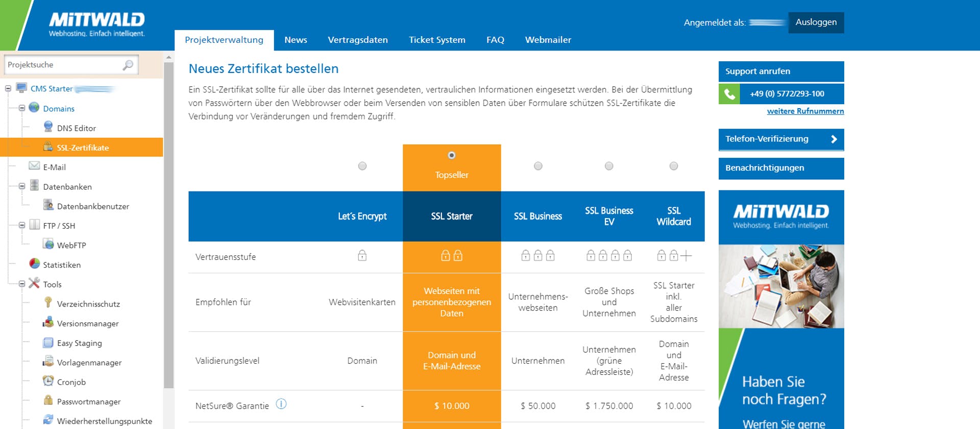
Task: Click the magnifier icon in Projektsuche
Action: [x=128, y=65]
